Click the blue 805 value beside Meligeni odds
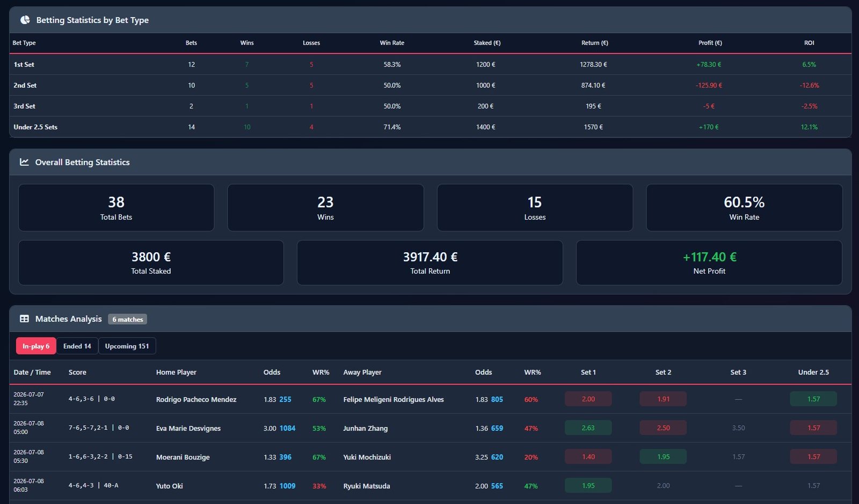Image resolution: width=859 pixels, height=504 pixels. point(497,399)
